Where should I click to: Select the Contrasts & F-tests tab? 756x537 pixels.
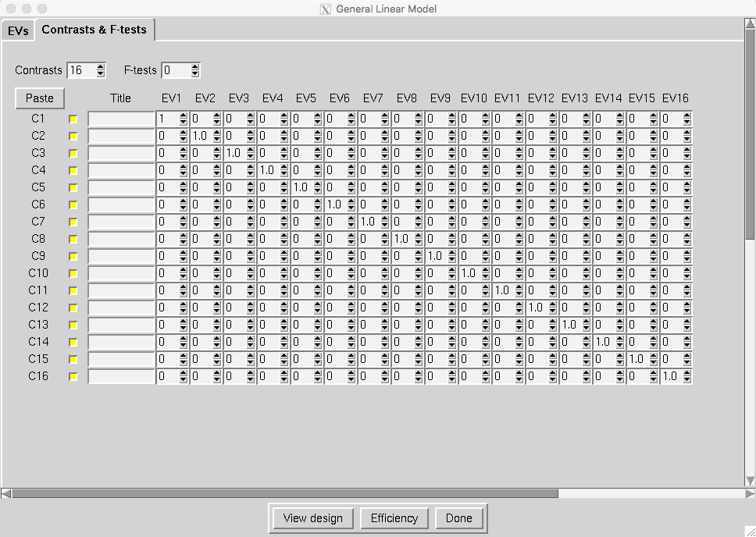pos(94,30)
